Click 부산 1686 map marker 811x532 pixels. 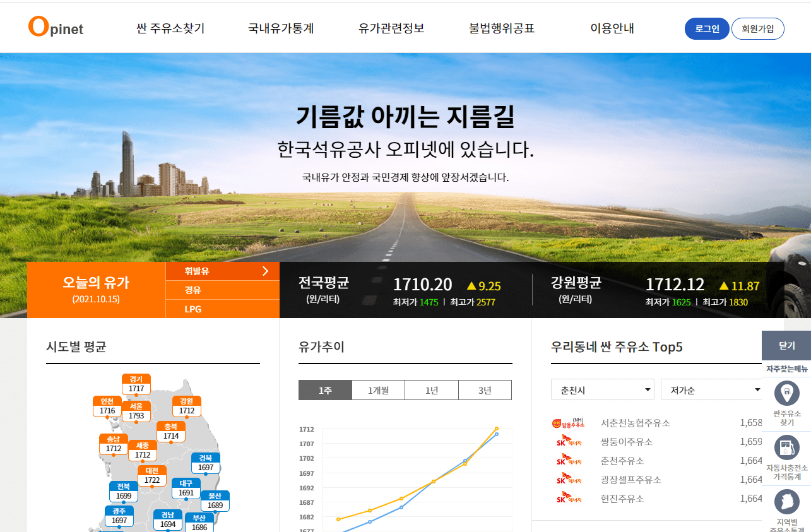click(x=199, y=522)
